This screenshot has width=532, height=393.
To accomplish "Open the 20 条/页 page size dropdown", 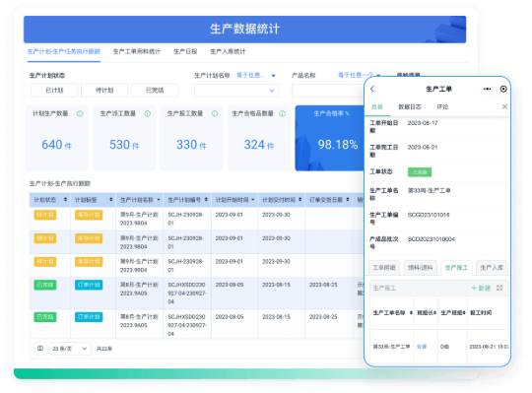I will (70, 349).
